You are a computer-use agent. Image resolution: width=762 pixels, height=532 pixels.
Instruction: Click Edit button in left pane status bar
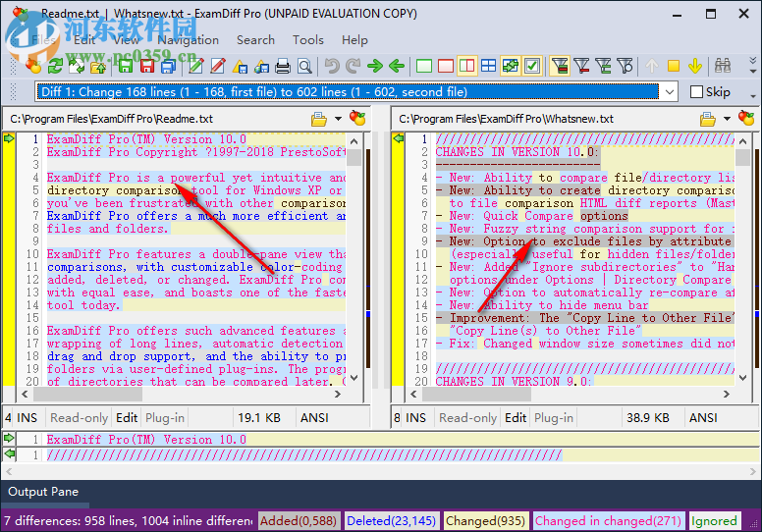pos(127,418)
